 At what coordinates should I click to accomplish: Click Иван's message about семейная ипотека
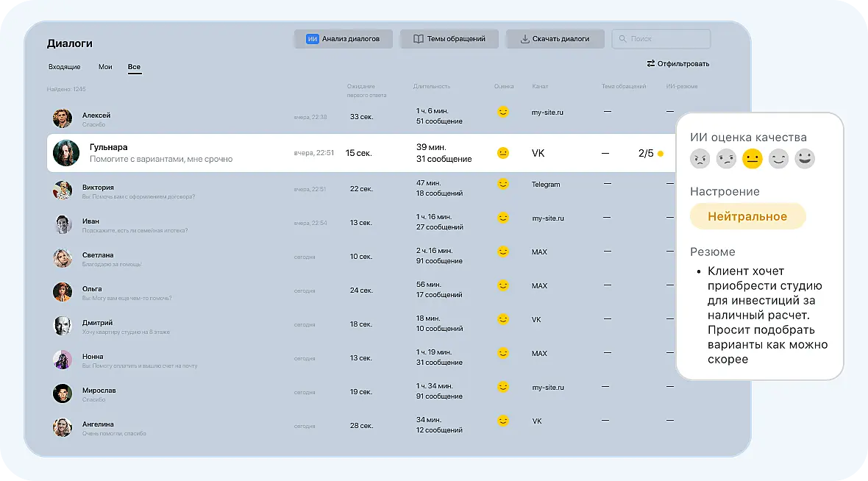tap(135, 231)
